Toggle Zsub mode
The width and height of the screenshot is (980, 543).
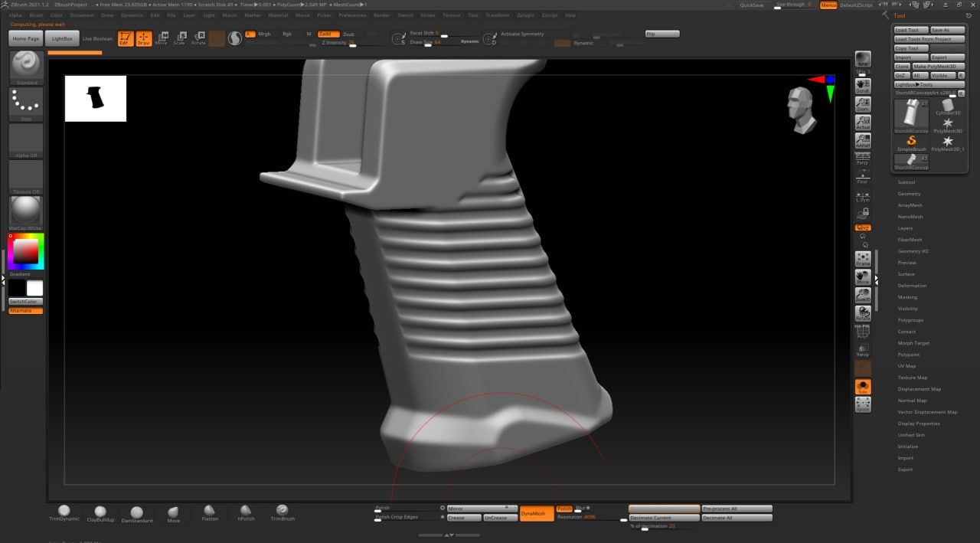click(x=349, y=34)
